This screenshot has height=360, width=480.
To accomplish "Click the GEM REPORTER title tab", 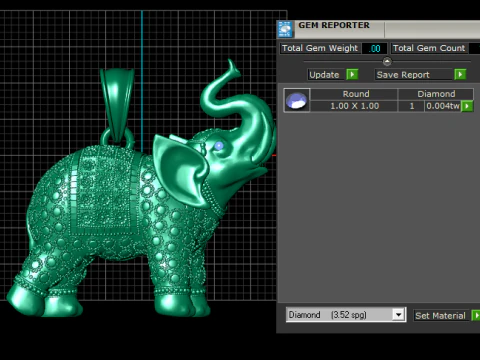I will tap(334, 26).
